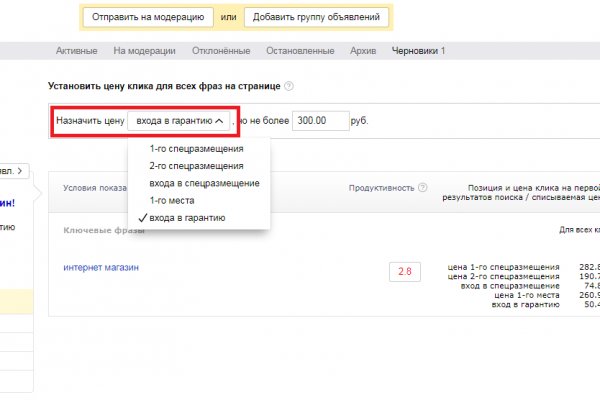Click the Отправить на модерацию button
Viewport: 600px width, 400px height.
(147, 17)
